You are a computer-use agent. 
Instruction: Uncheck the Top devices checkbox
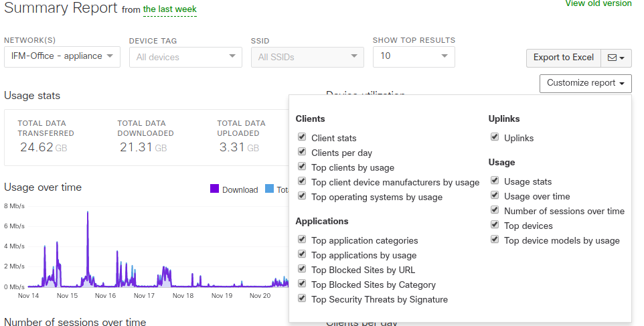495,225
